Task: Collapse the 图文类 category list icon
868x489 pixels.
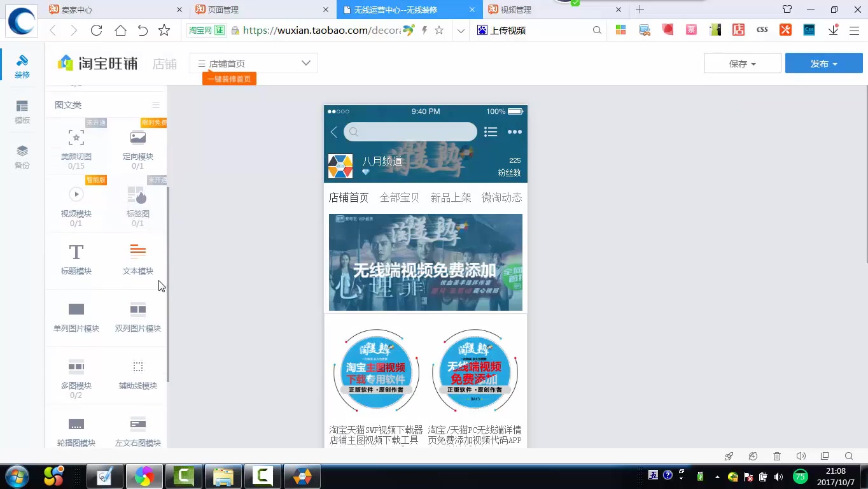Action: pyautogui.click(x=156, y=105)
